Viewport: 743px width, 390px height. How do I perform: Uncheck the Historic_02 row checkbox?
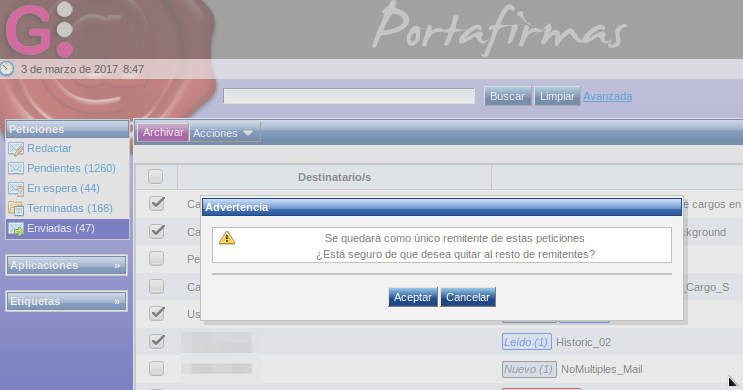[x=156, y=341]
